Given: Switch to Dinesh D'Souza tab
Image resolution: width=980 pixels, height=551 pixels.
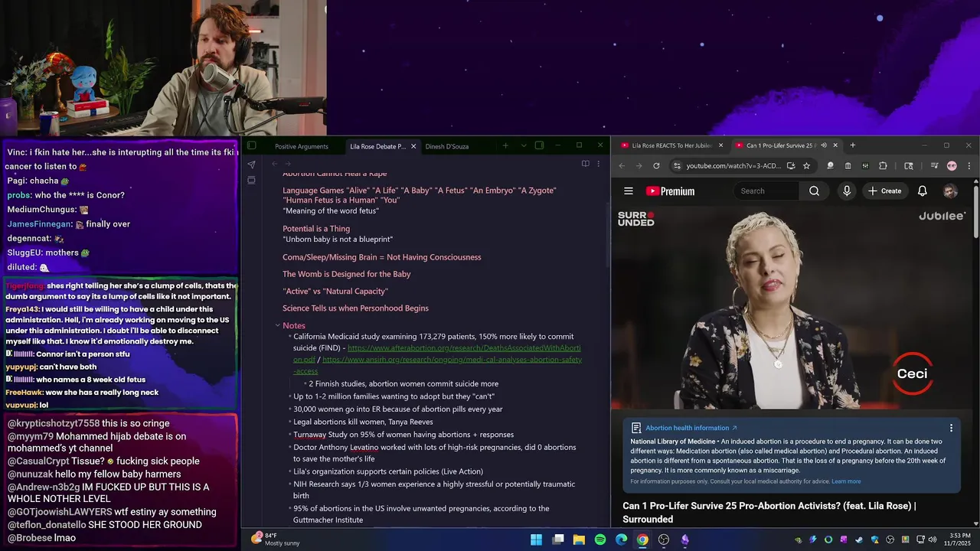Looking at the screenshot, I should (x=447, y=146).
